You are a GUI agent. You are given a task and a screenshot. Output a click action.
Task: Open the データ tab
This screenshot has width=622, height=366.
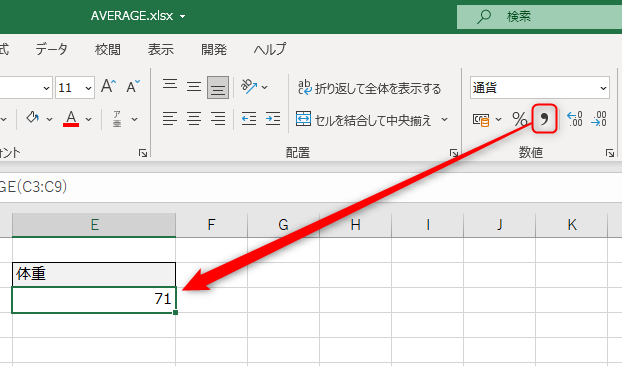pos(52,50)
